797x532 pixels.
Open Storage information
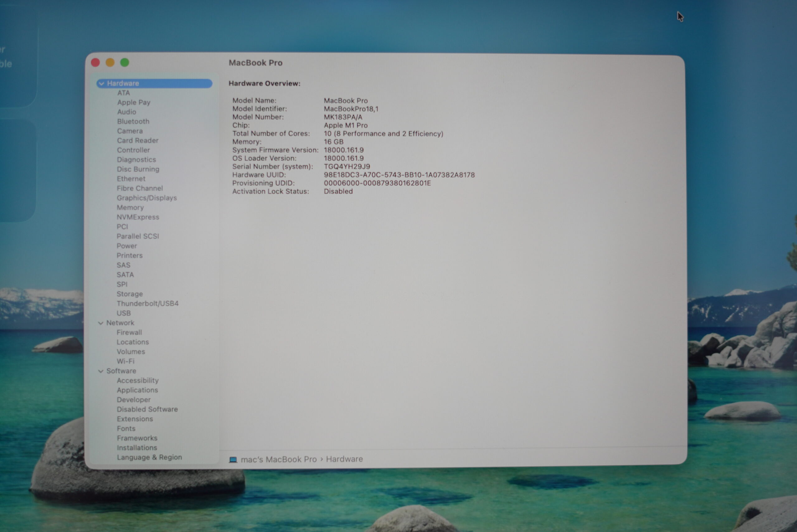130,294
